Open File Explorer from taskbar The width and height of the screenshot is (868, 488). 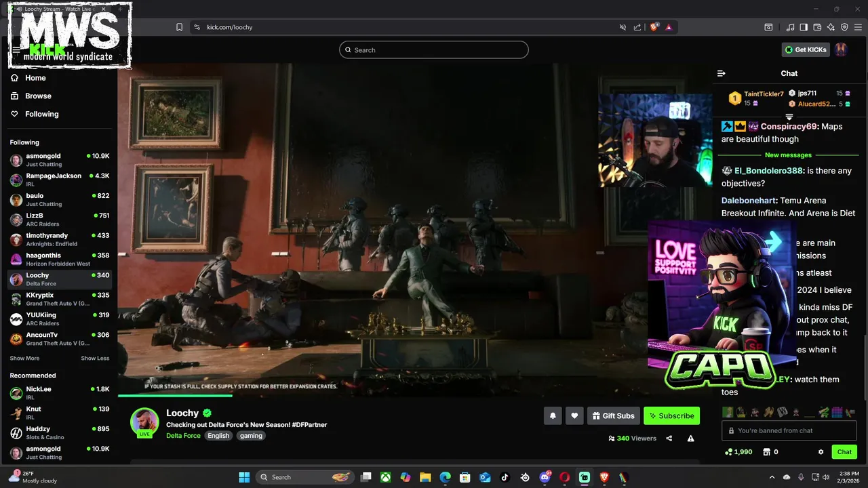point(425,477)
